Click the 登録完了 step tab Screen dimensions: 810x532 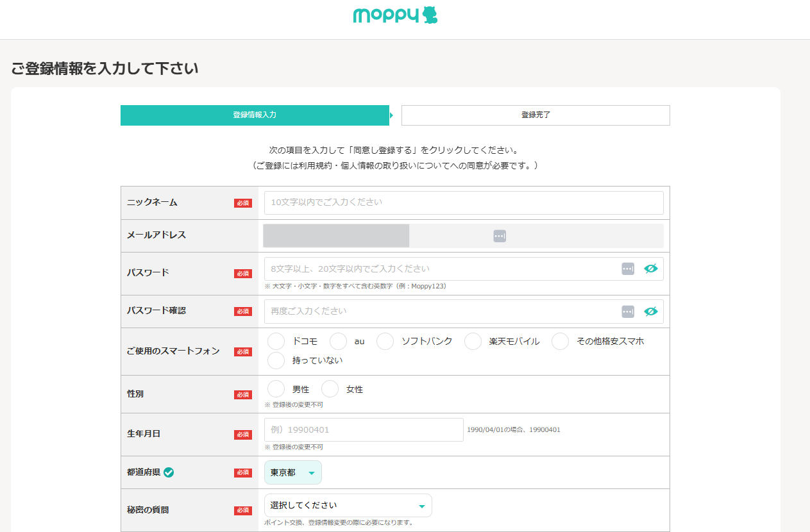tap(536, 115)
